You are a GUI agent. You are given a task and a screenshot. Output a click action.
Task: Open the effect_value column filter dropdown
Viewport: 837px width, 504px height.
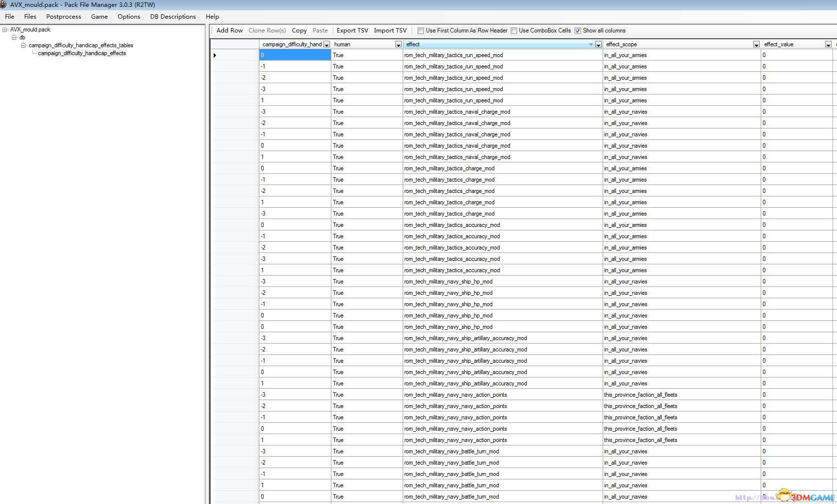click(828, 44)
